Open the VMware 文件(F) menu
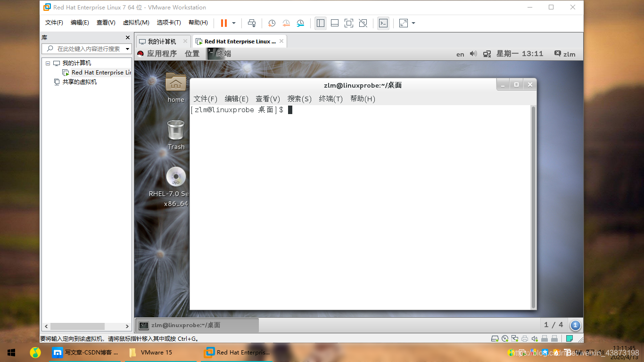 54,23
